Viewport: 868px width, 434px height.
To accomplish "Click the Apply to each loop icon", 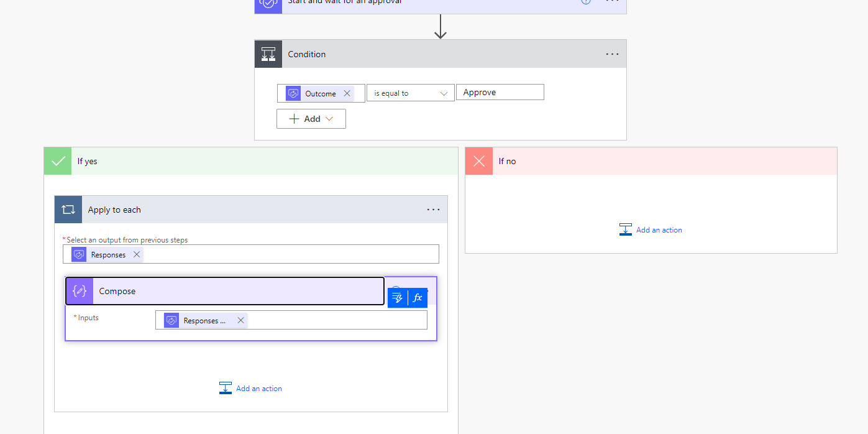I will pyautogui.click(x=68, y=210).
